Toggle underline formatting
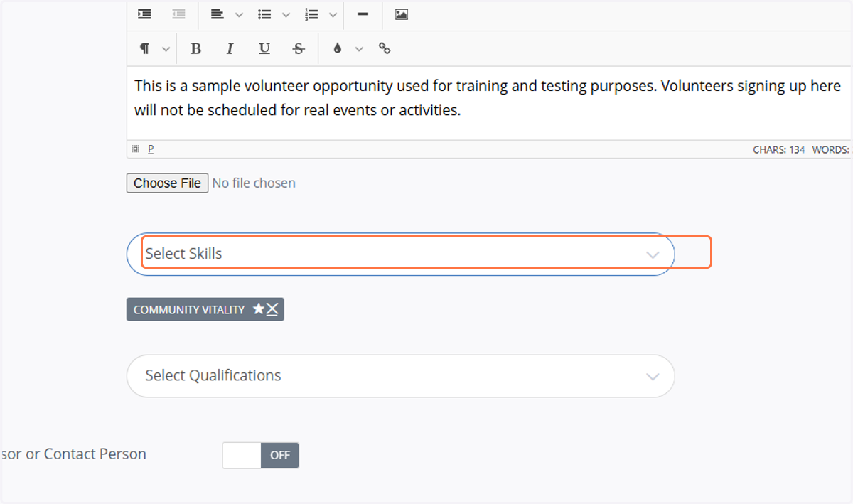853x504 pixels. [264, 48]
